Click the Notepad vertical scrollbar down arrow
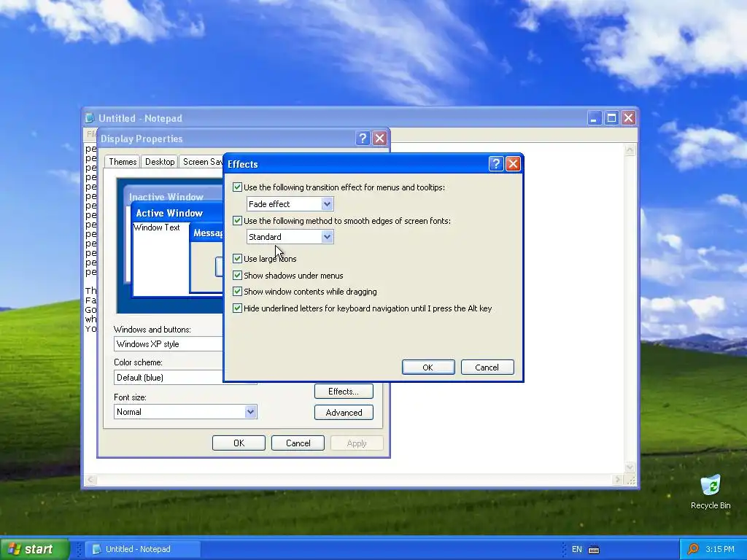Viewport: 747px width, 560px height. click(630, 467)
